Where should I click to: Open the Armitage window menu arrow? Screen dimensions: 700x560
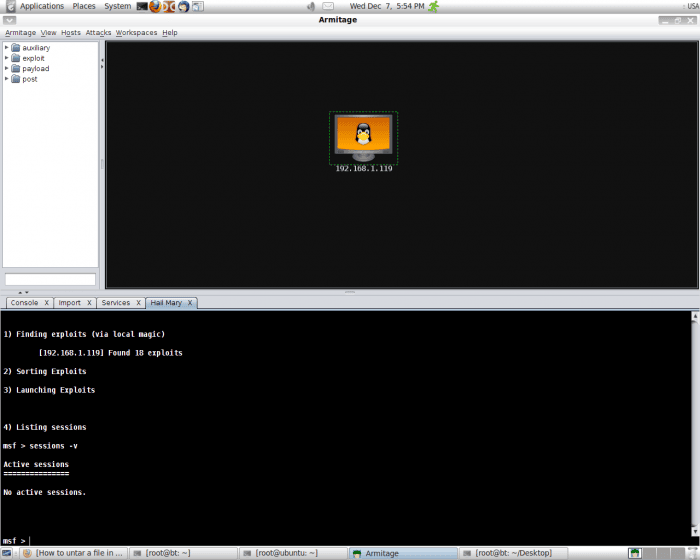click(9, 20)
